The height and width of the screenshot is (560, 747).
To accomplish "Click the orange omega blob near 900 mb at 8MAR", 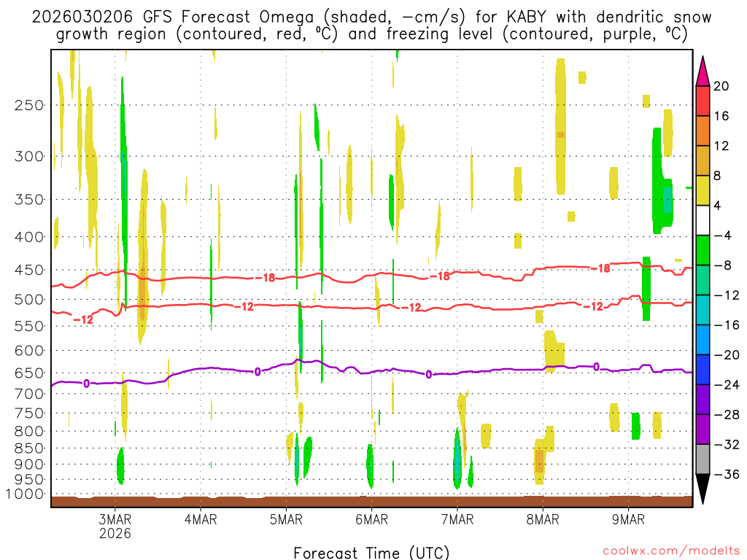I will 539,461.
